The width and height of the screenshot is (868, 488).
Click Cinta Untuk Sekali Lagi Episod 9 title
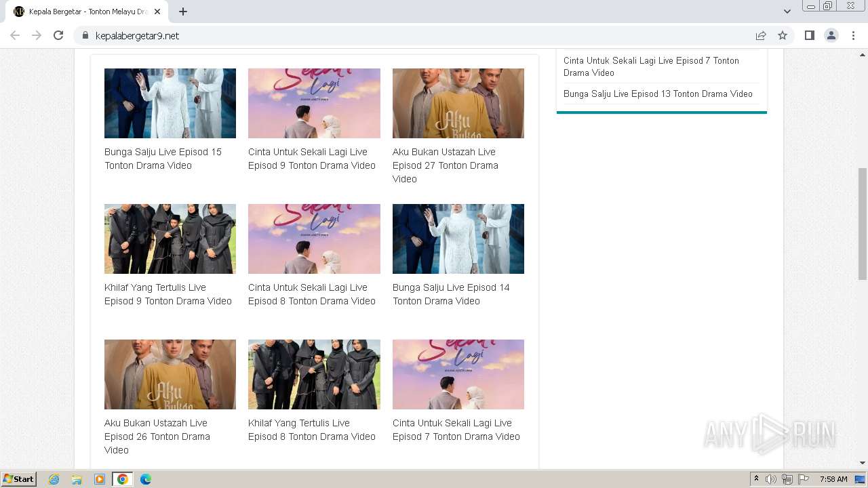(312, 159)
